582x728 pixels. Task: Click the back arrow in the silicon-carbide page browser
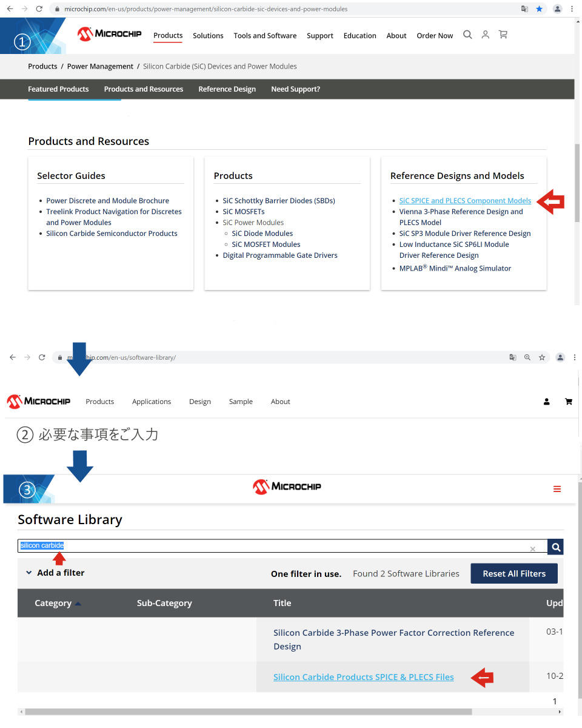[x=10, y=9]
